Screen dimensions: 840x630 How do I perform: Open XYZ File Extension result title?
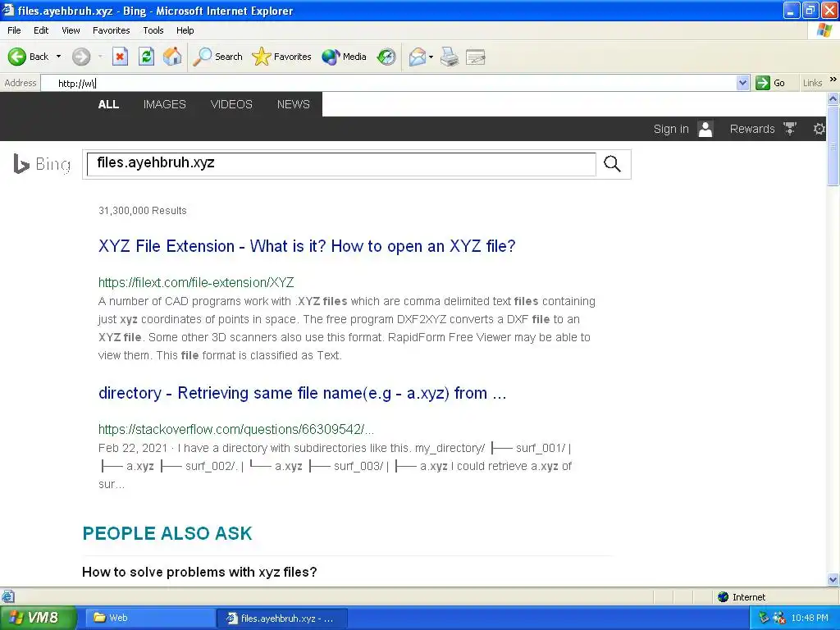(x=307, y=246)
